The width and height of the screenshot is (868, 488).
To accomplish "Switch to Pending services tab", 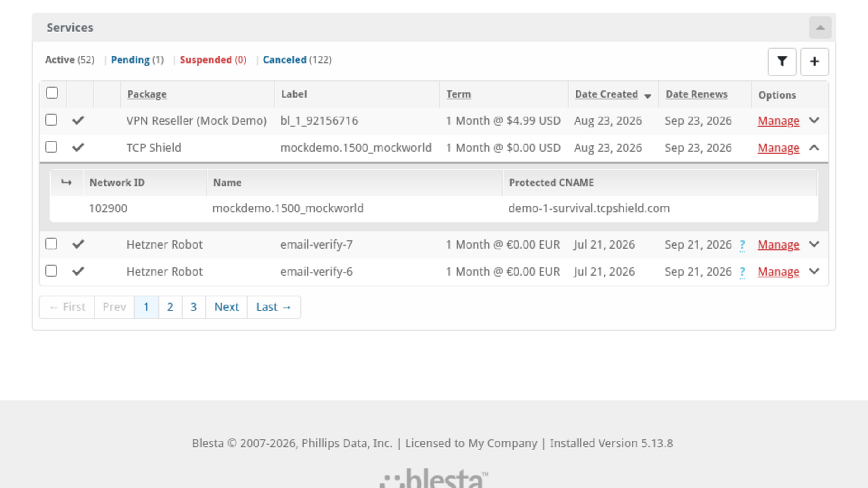I will (x=137, y=60).
